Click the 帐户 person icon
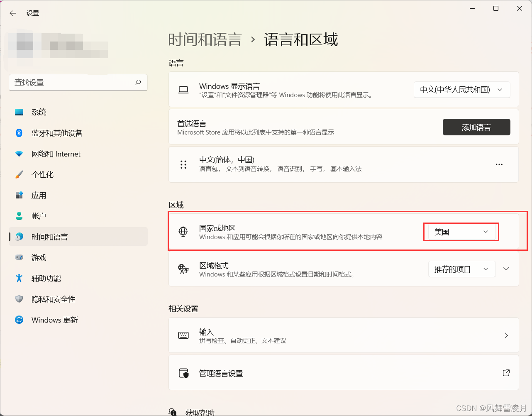 click(x=19, y=216)
